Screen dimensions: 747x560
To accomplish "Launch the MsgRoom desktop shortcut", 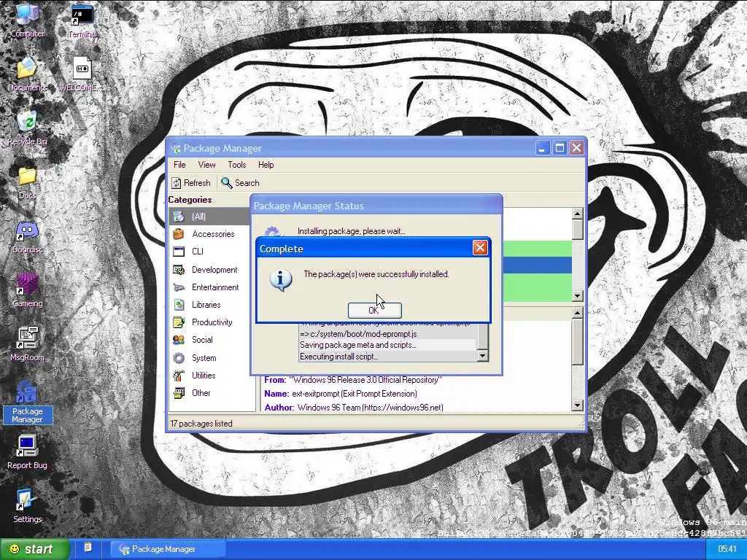I will [27, 344].
